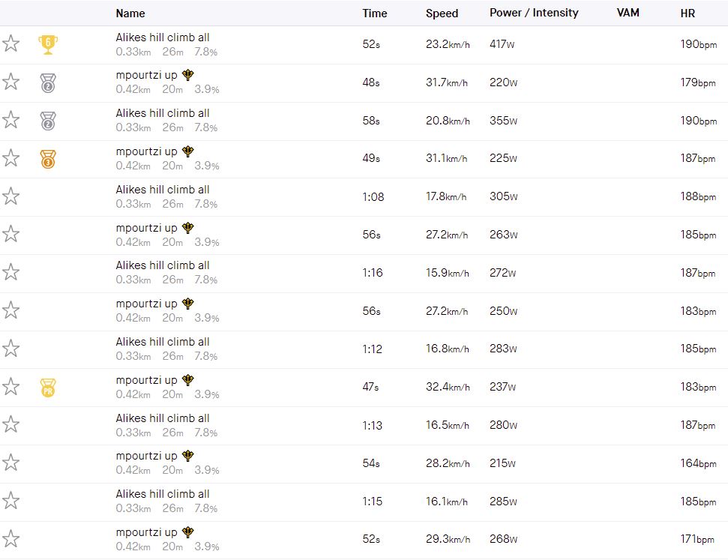728x560 pixels.
Task: Click emblem icon in the 171bpm mpourtzi row
Action: 188,532
